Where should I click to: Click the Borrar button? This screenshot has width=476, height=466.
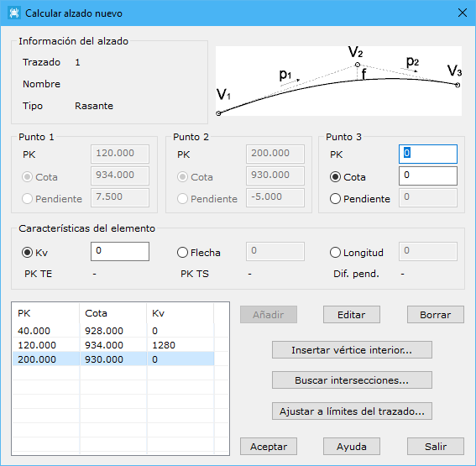coord(436,315)
